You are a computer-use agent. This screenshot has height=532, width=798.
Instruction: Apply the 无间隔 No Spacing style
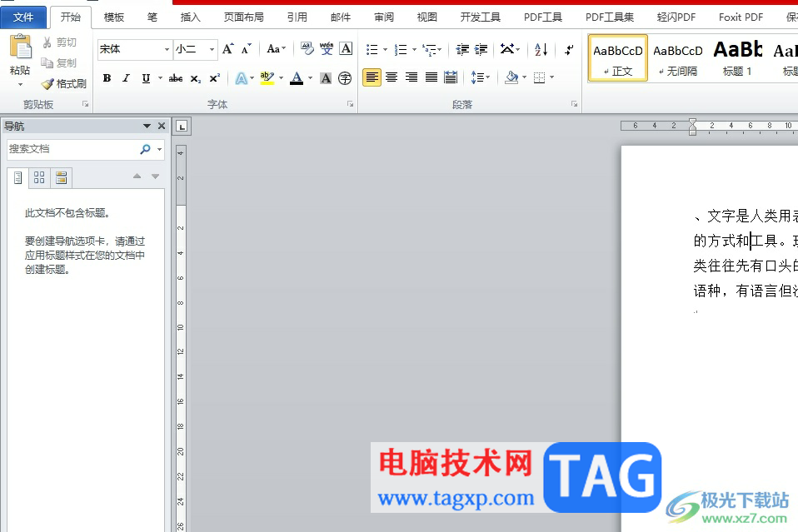pyautogui.click(x=678, y=58)
